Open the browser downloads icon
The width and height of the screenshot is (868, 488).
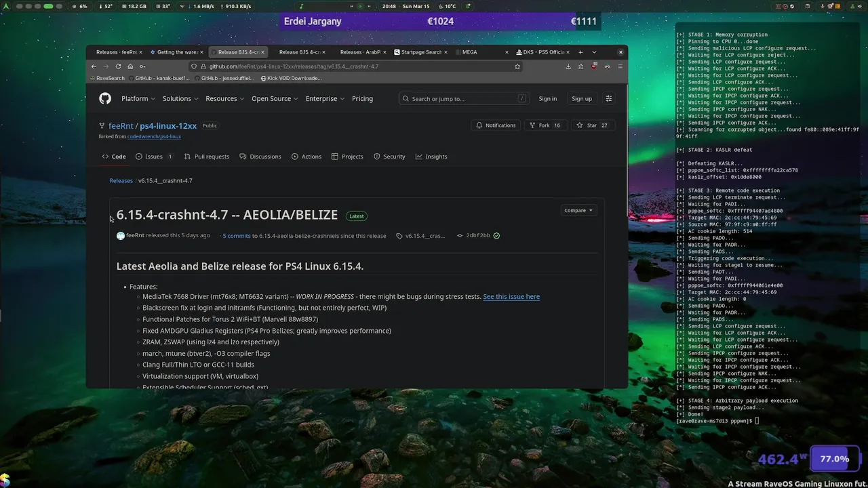coord(568,66)
